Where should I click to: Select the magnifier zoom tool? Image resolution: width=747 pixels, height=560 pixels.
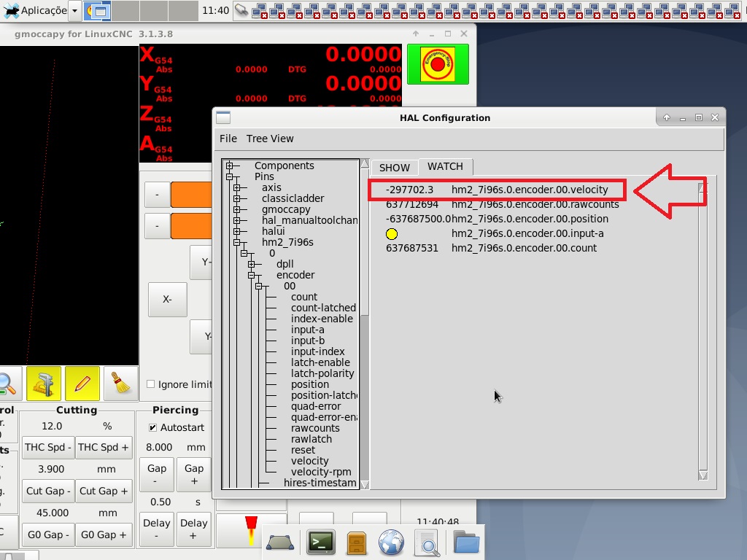[8, 384]
